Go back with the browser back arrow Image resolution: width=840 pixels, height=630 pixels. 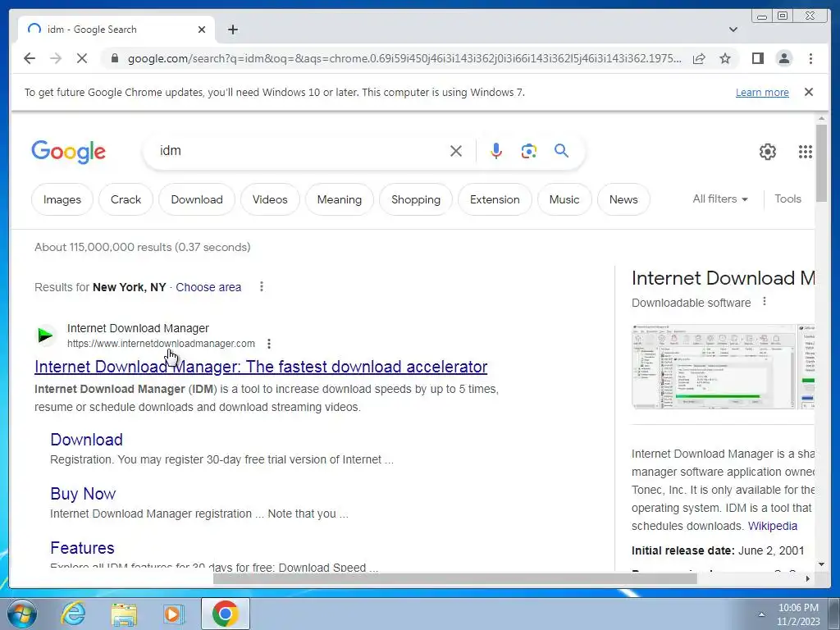pos(30,58)
